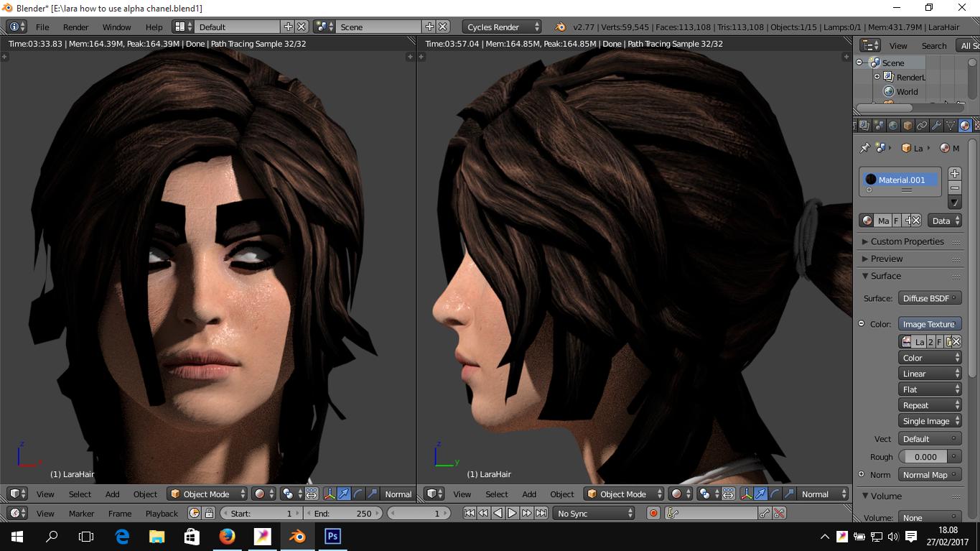Enable rotate manipulator in left viewport
The image size is (980, 551).
(x=359, y=494)
